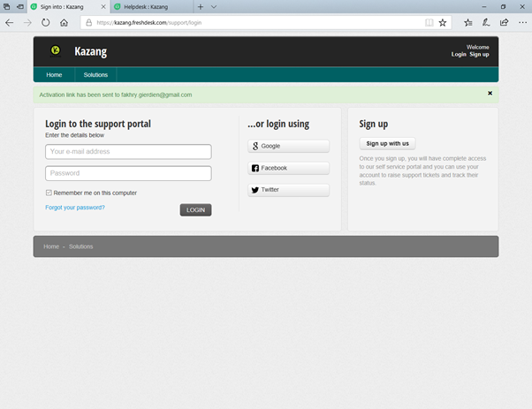Click the set tabs aside icon
Viewport: 532px width, 409px height.
tap(20, 7)
